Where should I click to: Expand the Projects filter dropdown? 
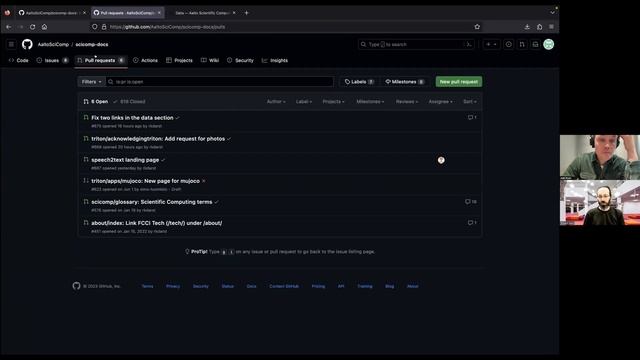click(333, 102)
